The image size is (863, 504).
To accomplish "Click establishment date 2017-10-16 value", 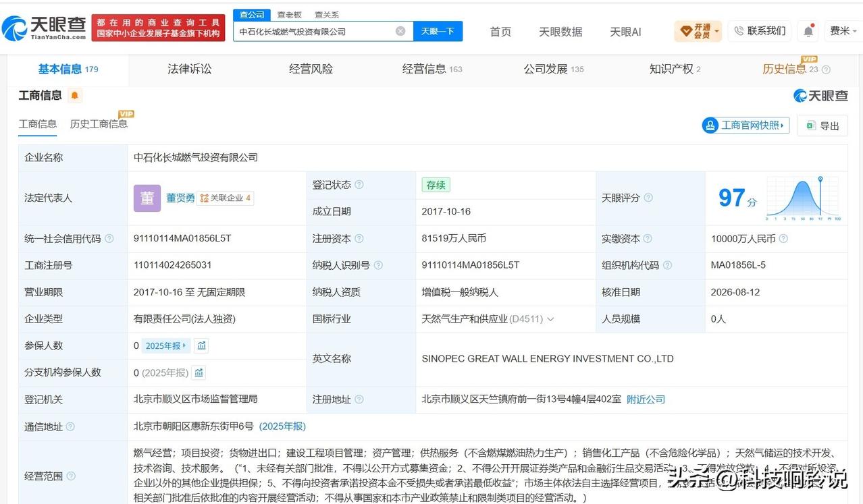I will (446, 211).
